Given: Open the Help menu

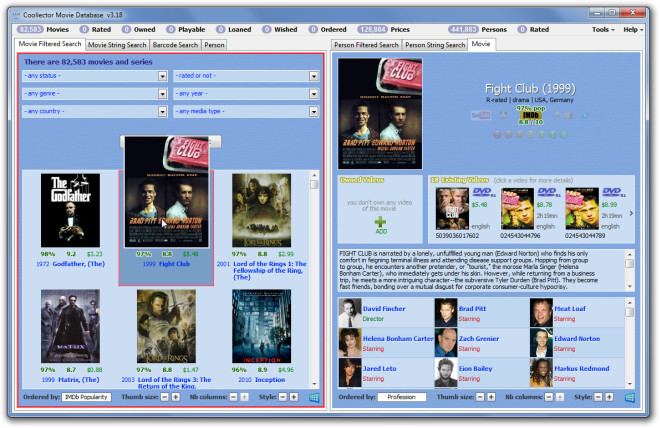Looking at the screenshot, I should click(633, 29).
